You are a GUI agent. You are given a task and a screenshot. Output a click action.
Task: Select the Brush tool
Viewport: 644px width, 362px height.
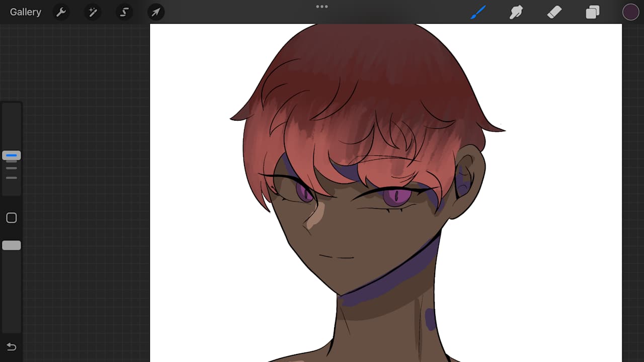click(x=478, y=12)
